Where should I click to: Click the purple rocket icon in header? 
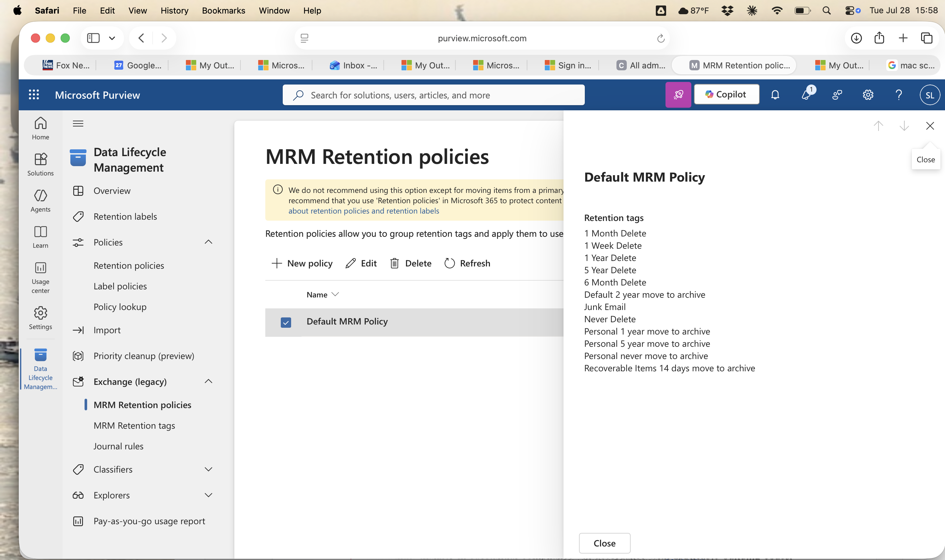coord(678,95)
